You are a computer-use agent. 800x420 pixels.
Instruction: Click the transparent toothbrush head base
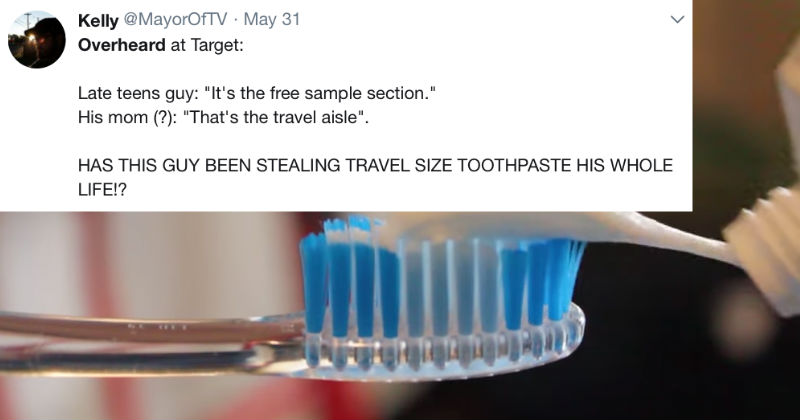444,352
